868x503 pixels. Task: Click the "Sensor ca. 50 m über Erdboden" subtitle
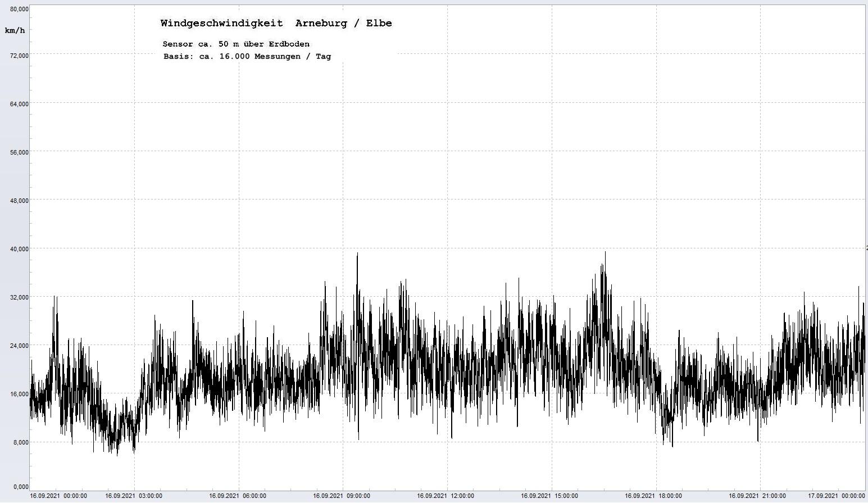coord(236,44)
